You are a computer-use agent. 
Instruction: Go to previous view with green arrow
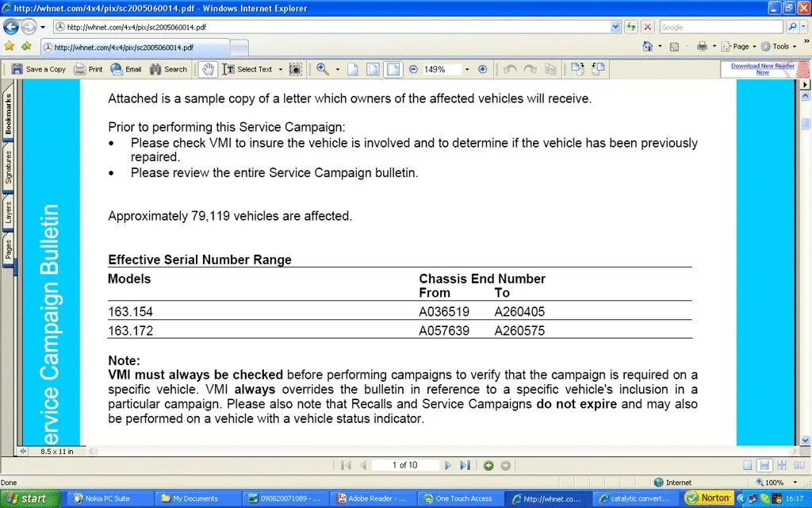pyautogui.click(x=488, y=465)
